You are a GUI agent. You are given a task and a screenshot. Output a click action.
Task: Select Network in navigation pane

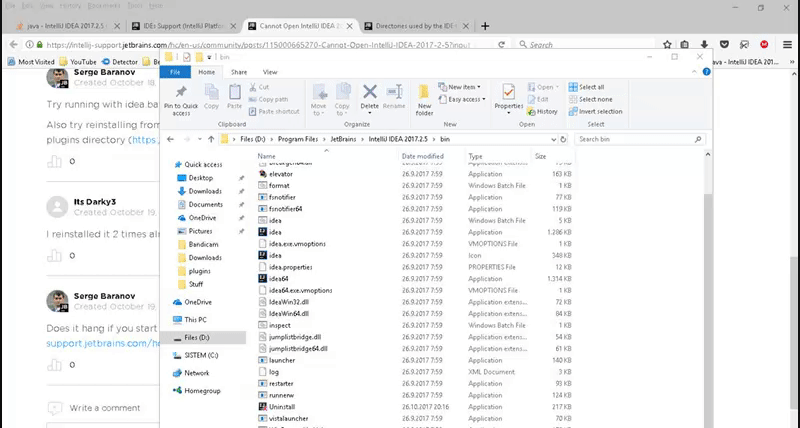pyautogui.click(x=197, y=373)
